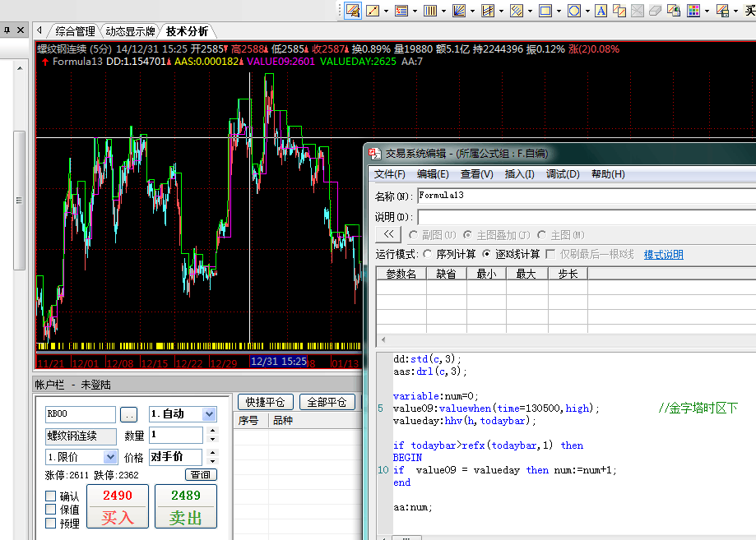
Task: Select the fan lines drawing tool
Action: pos(458,11)
